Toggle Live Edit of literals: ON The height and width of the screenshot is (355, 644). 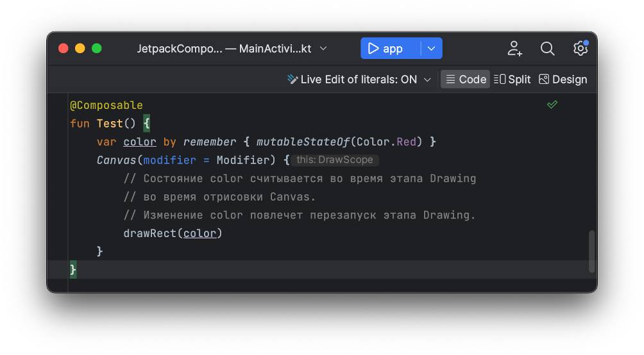[x=358, y=79]
